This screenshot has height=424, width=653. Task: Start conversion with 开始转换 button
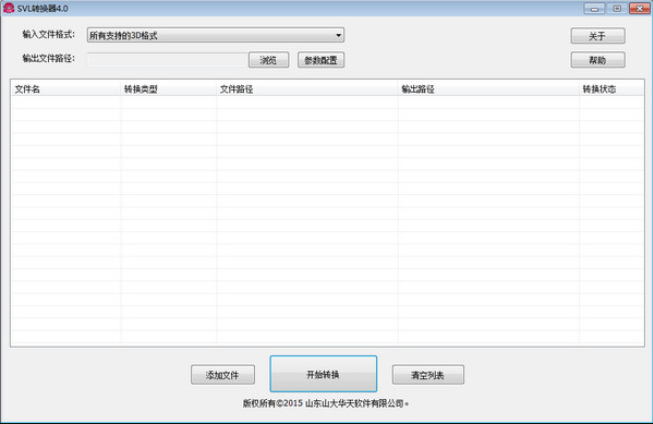pyautogui.click(x=323, y=374)
